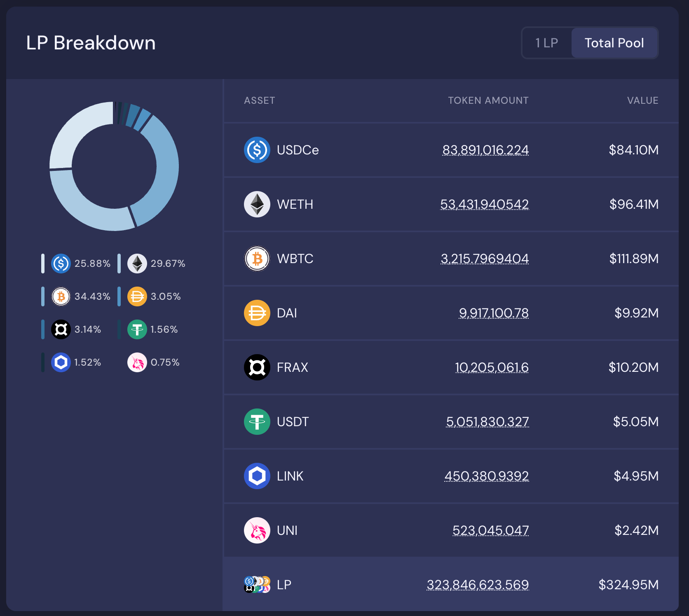Click the 0.75% UNI legend entry
This screenshot has width=689, height=616.
pyautogui.click(x=154, y=362)
